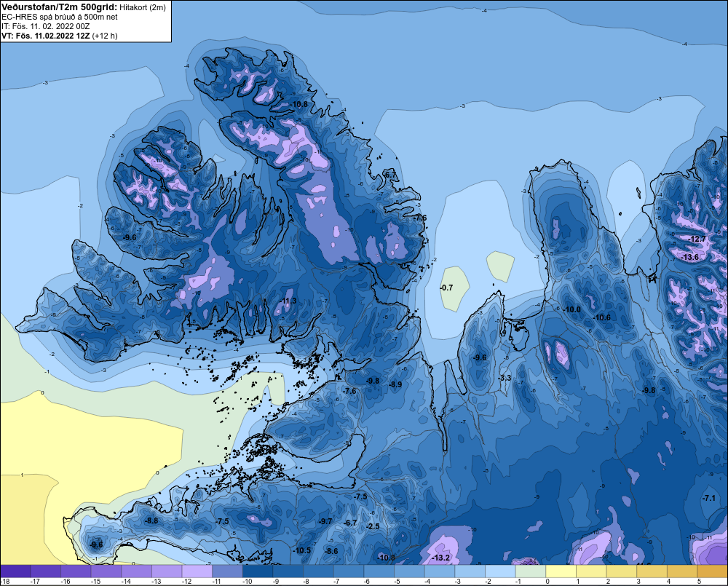Click the '-18' legend scale label

pyautogui.click(x=5, y=582)
